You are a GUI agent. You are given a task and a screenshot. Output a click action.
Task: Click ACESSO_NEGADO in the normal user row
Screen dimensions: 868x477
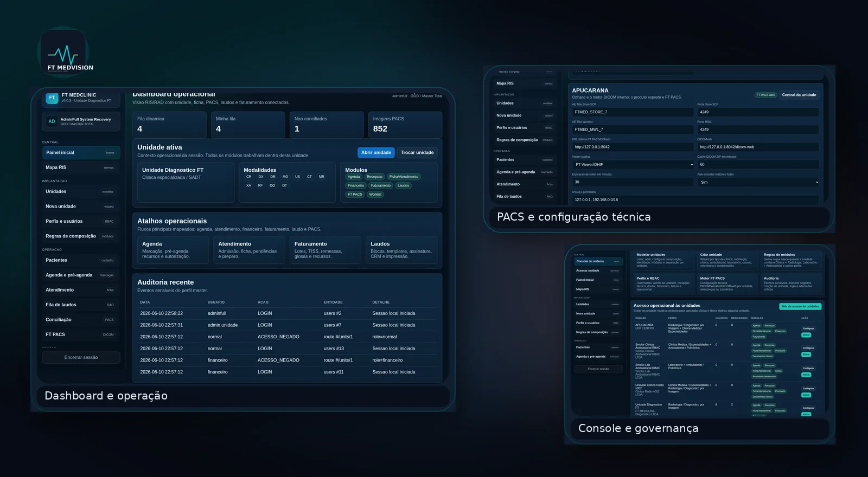(x=278, y=337)
